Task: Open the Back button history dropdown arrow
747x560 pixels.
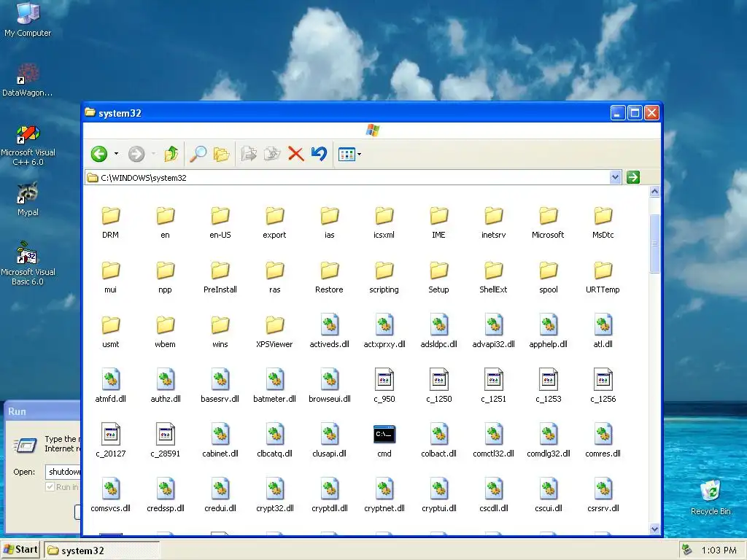Action: click(116, 154)
